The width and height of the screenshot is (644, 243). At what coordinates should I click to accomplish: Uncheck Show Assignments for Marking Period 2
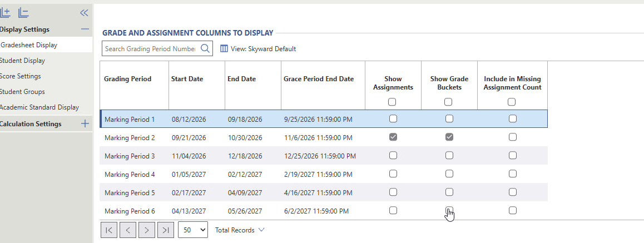[393, 137]
